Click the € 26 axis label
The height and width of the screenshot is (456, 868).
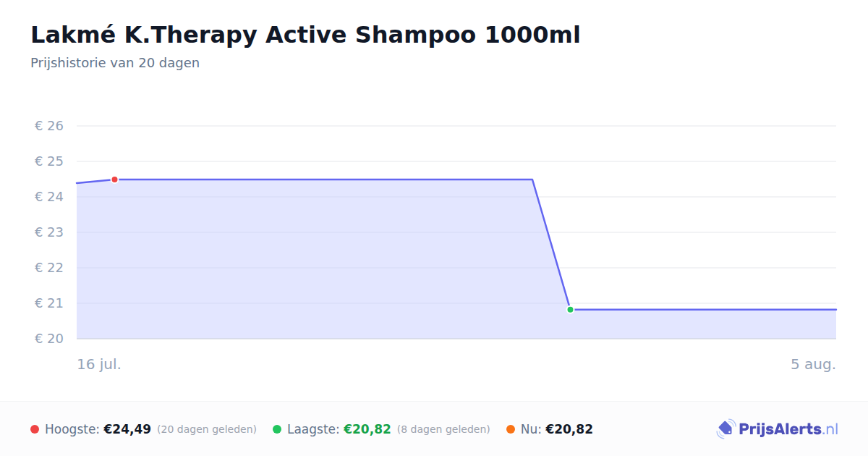pos(49,126)
